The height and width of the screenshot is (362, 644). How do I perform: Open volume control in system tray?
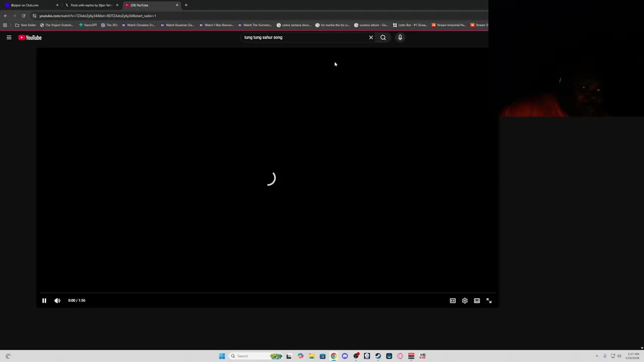pos(619,356)
